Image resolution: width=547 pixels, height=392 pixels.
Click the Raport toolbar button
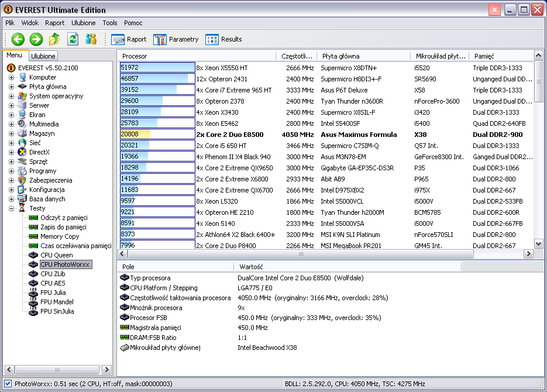point(129,39)
